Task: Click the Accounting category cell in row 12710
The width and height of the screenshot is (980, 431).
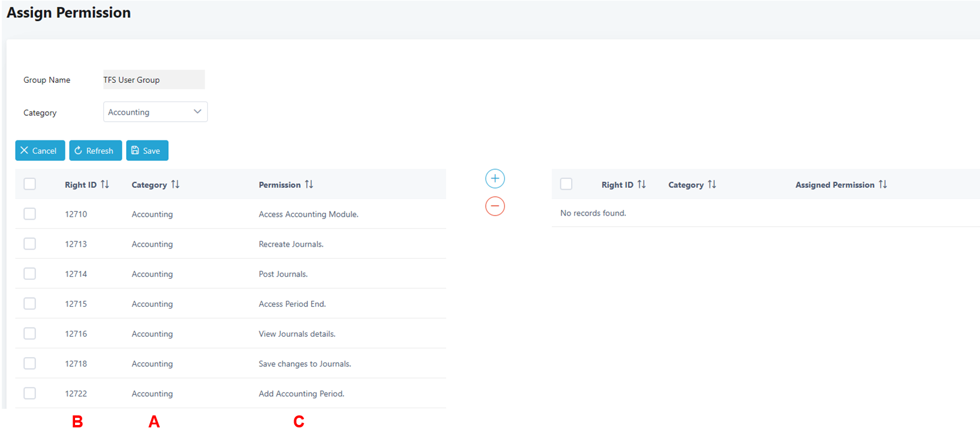Action: pyautogui.click(x=152, y=214)
